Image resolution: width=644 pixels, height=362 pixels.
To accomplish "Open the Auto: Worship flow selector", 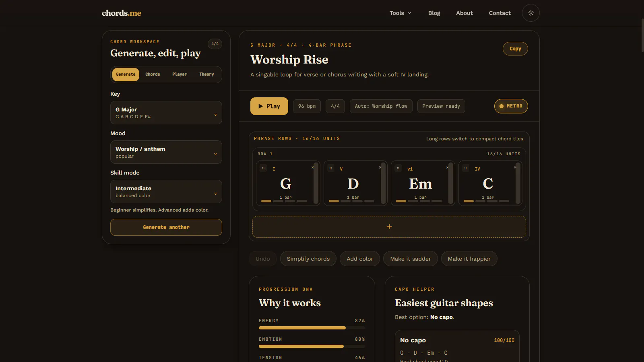I will pyautogui.click(x=381, y=106).
